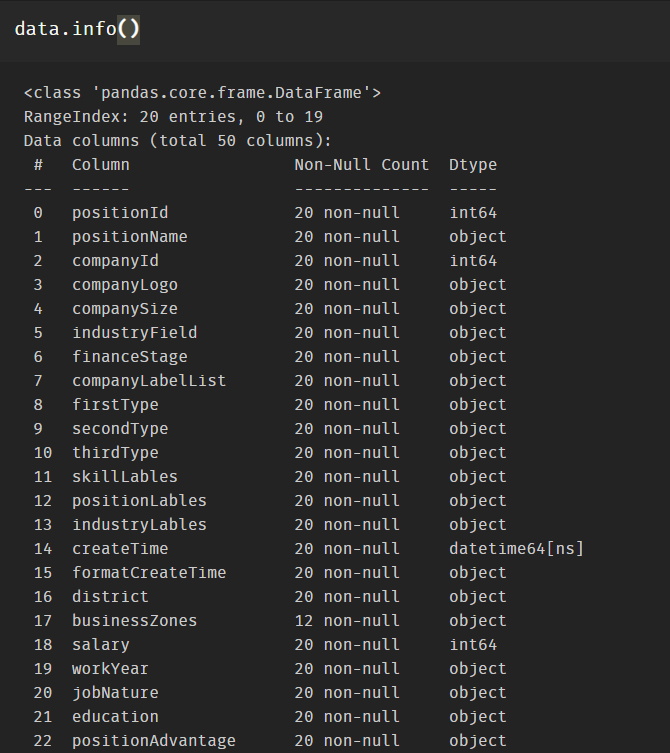Click the 'Dtype' header text
Viewport: 670px width, 753px height.
click(472, 165)
